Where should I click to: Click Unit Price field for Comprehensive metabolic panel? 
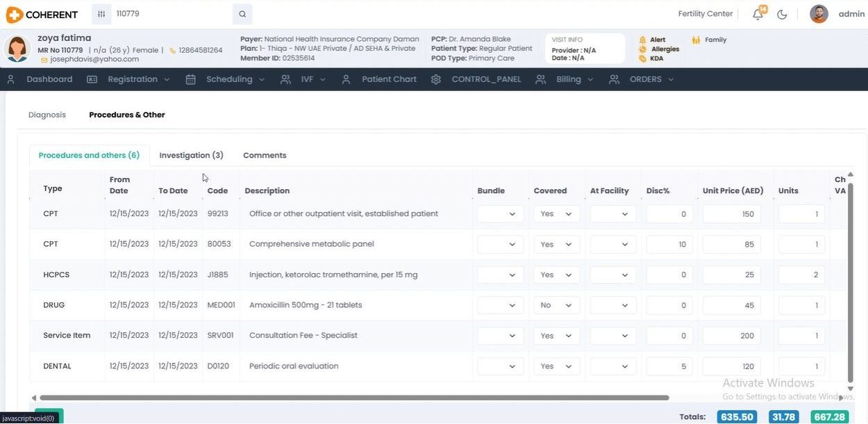pyautogui.click(x=731, y=245)
